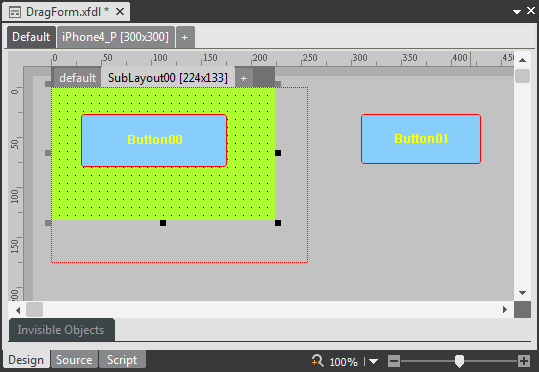Click the right-middle black resize handle
The width and height of the screenshot is (539, 372).
point(278,153)
